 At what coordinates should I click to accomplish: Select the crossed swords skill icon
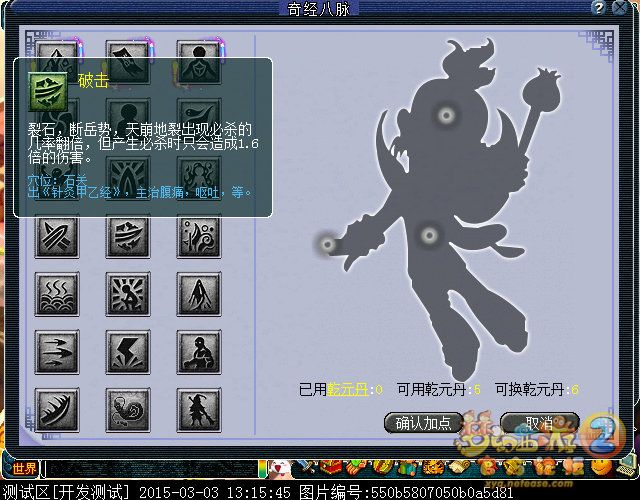[x=57, y=237]
